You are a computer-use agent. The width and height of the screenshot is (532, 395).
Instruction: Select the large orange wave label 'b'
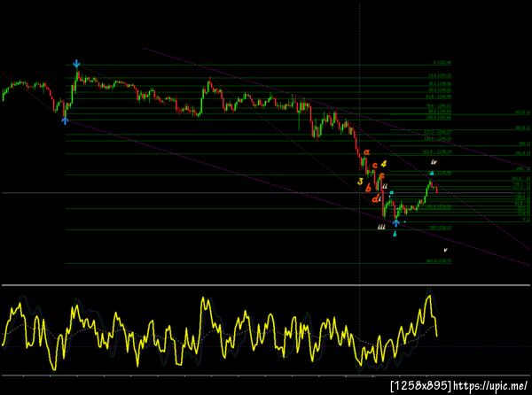(x=368, y=188)
